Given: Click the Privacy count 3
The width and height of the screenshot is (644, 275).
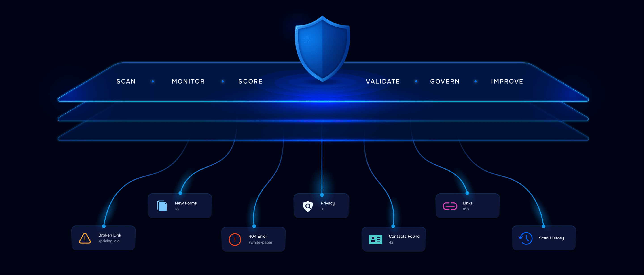Looking at the screenshot, I should tap(322, 209).
